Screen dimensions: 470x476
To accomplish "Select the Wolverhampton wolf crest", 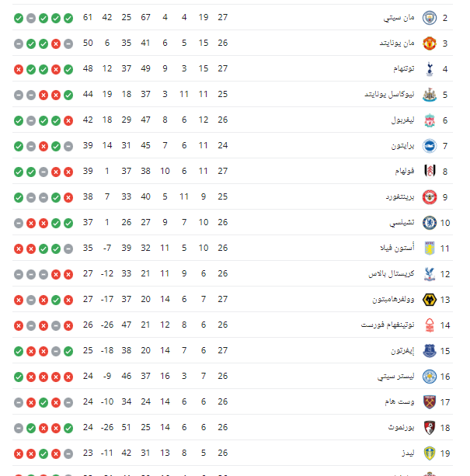I will click(428, 299).
